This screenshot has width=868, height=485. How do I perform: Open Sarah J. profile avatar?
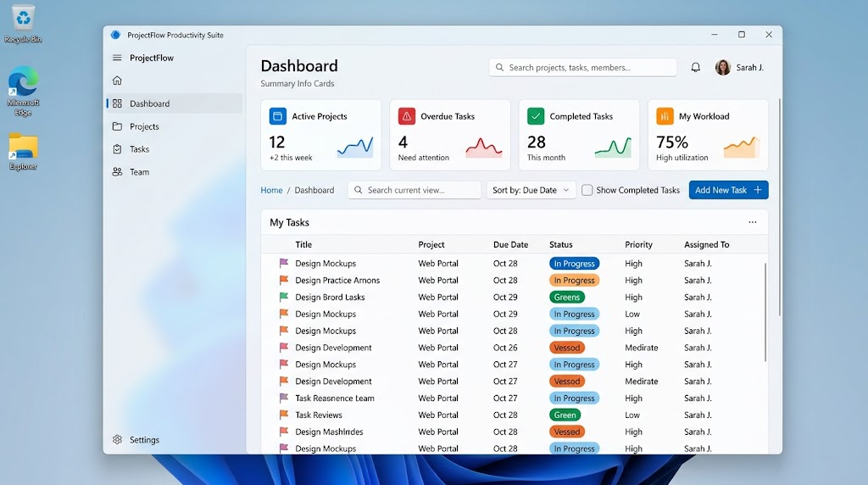[x=722, y=68]
